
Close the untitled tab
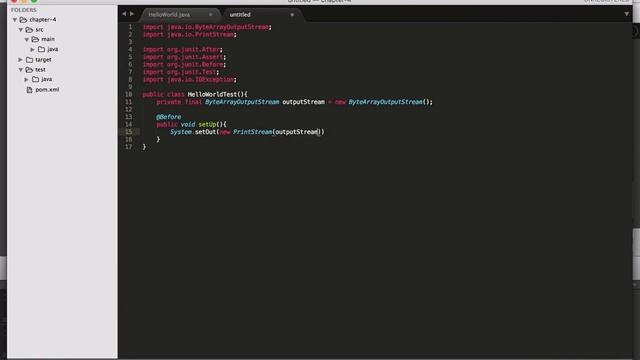[x=292, y=15]
